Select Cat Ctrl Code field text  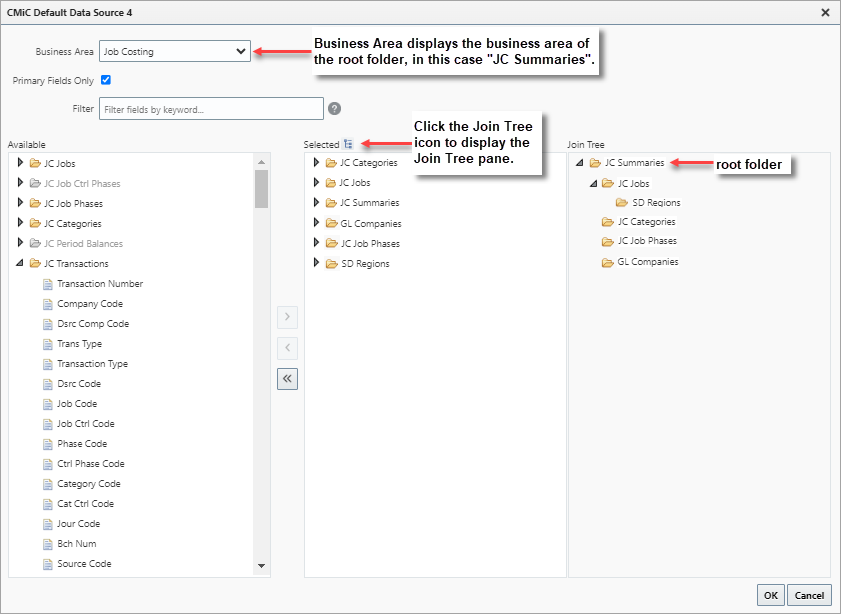(x=85, y=504)
